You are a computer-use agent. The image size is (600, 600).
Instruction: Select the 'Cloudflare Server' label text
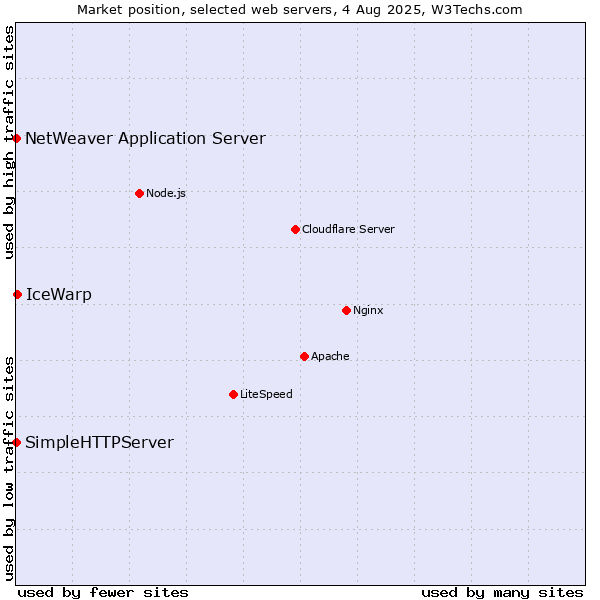click(348, 229)
